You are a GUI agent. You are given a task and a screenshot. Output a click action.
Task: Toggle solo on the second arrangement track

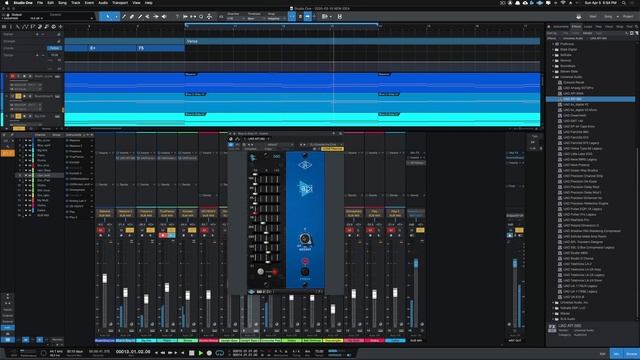coord(18,96)
